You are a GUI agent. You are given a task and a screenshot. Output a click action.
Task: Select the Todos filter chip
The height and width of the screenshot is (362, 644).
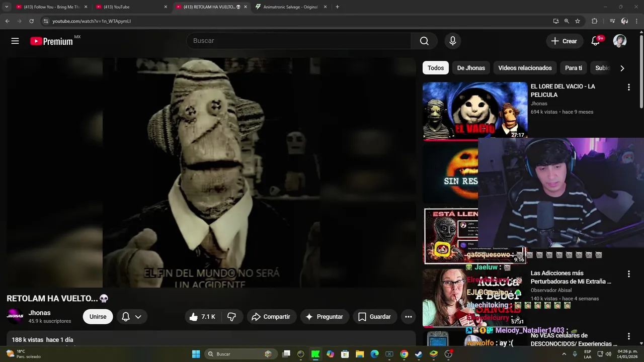pyautogui.click(x=436, y=68)
